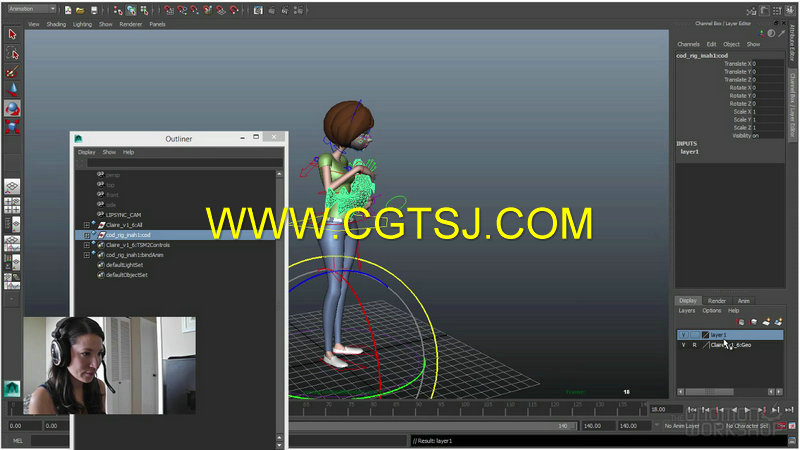
Task: Click the layer list horizontal scrollbar
Action: pos(709,392)
